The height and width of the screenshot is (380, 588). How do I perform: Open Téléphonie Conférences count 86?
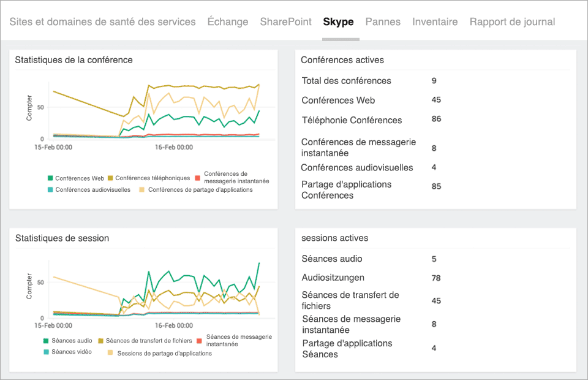pos(435,120)
